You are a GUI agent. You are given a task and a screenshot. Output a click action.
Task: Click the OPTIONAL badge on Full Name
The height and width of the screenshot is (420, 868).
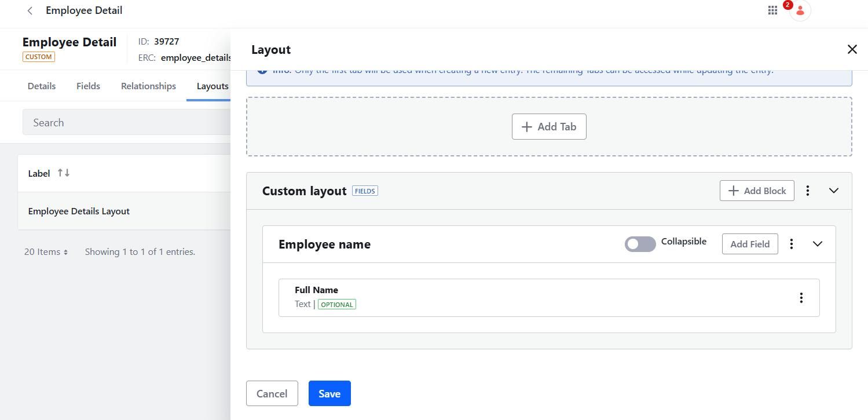tap(337, 304)
